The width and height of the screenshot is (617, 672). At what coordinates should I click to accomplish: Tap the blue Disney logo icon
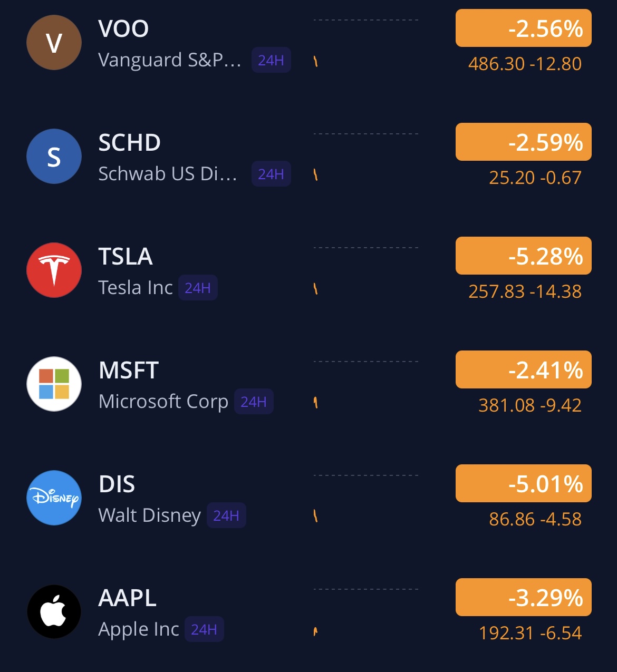tap(54, 498)
